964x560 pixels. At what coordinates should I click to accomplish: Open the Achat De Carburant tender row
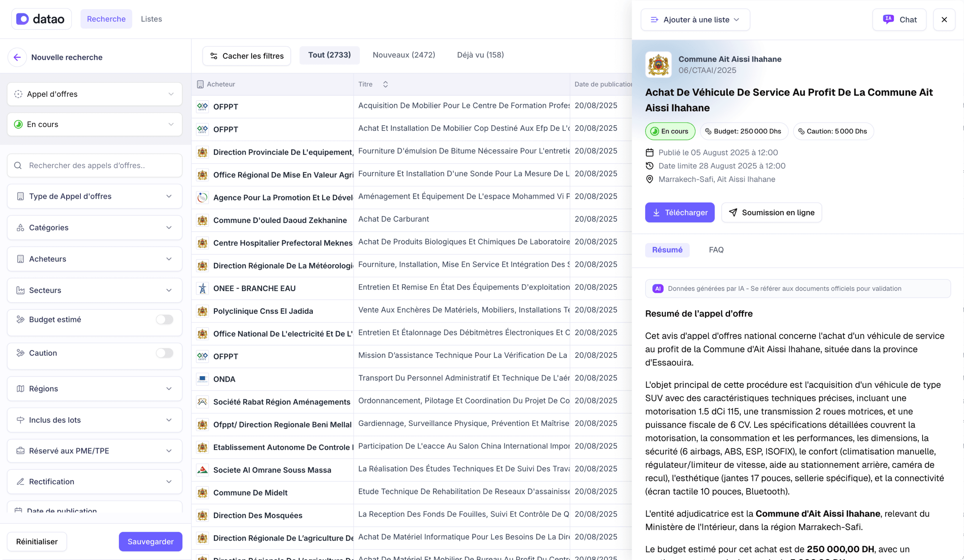pos(411,220)
